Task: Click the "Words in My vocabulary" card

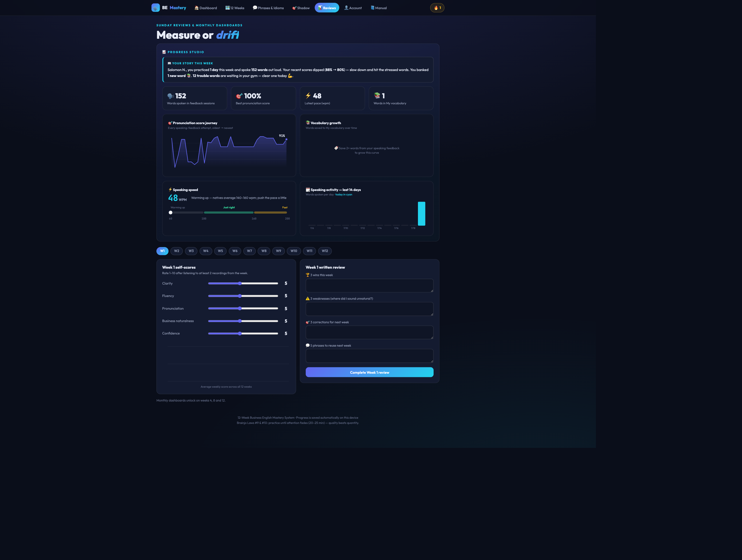Action: click(x=401, y=98)
